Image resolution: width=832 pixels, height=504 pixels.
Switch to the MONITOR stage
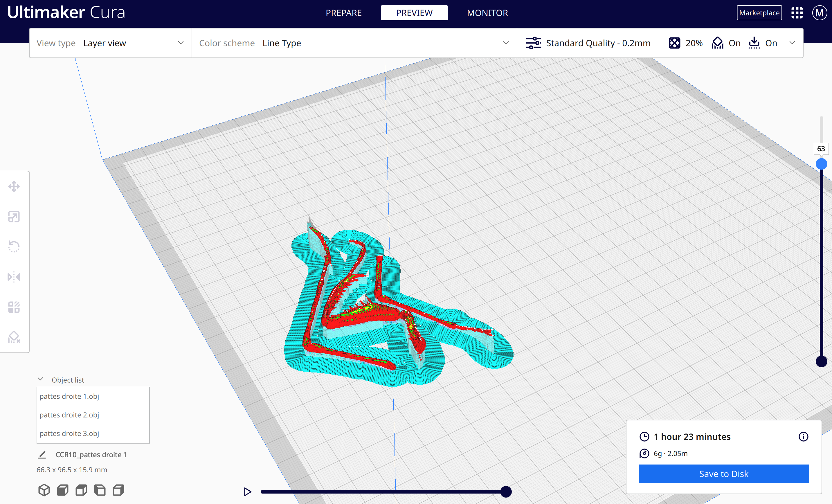pos(487,13)
